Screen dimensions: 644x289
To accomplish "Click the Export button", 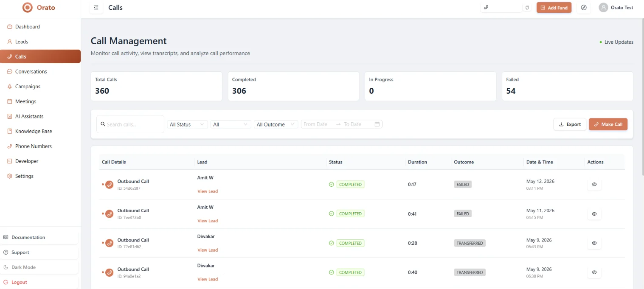I will pyautogui.click(x=570, y=124).
